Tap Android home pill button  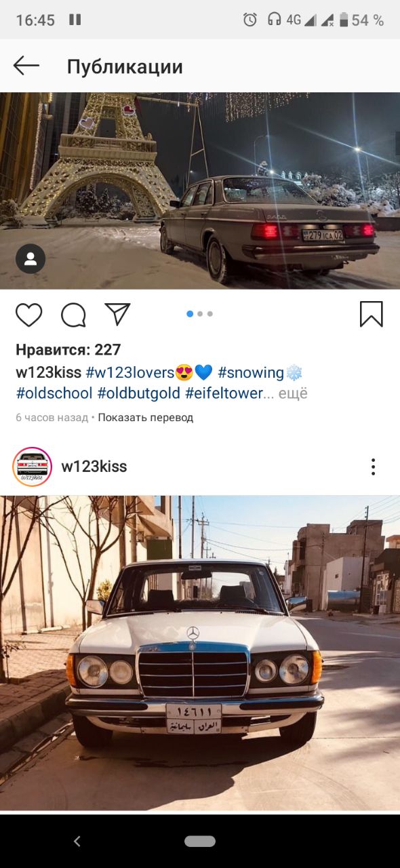tap(200, 841)
